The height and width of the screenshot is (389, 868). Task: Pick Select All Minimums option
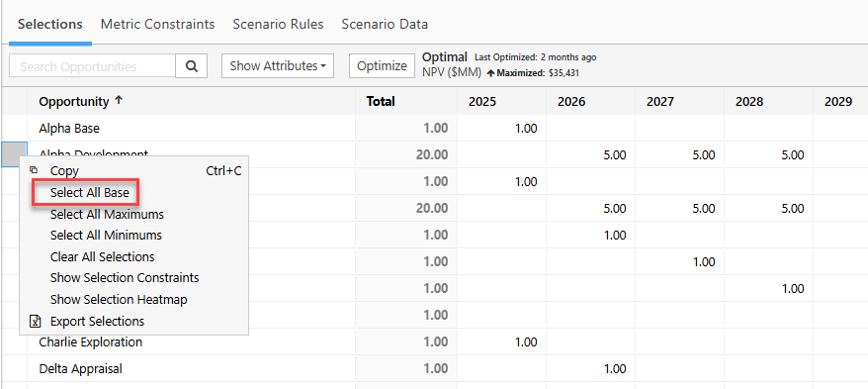coord(106,235)
